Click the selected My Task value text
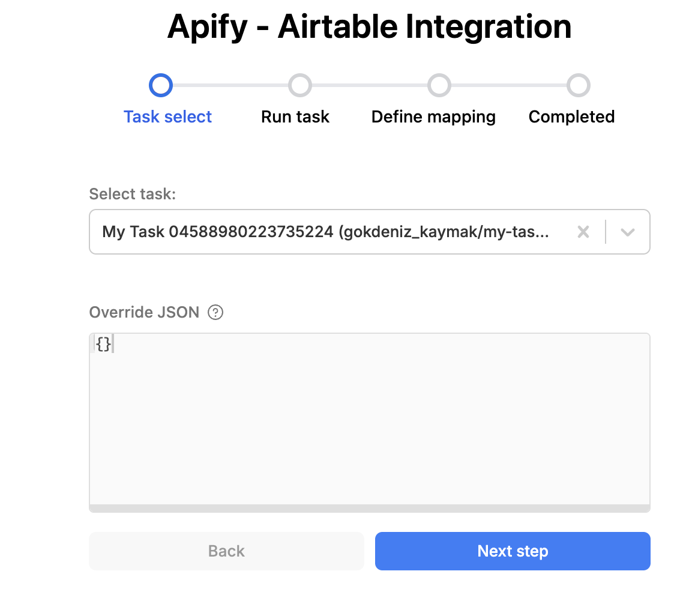 click(x=324, y=232)
